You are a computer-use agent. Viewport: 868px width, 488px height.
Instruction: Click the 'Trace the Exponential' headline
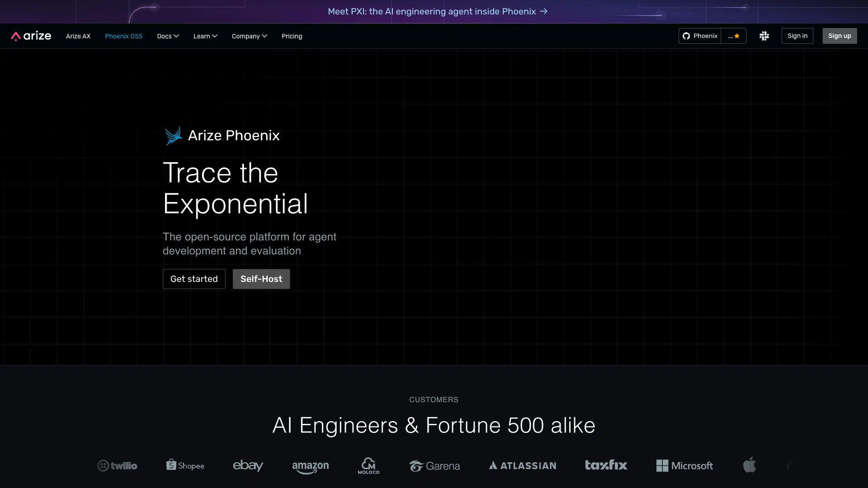point(236,188)
